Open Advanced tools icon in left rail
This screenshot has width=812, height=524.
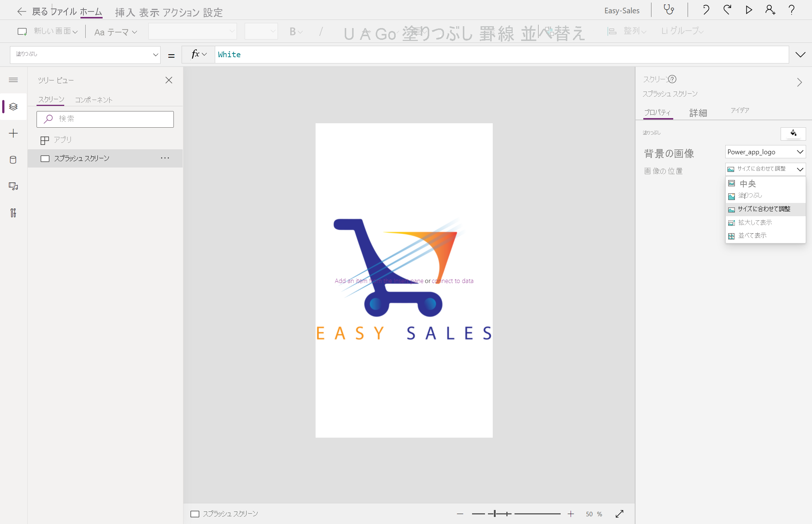pyautogui.click(x=13, y=213)
